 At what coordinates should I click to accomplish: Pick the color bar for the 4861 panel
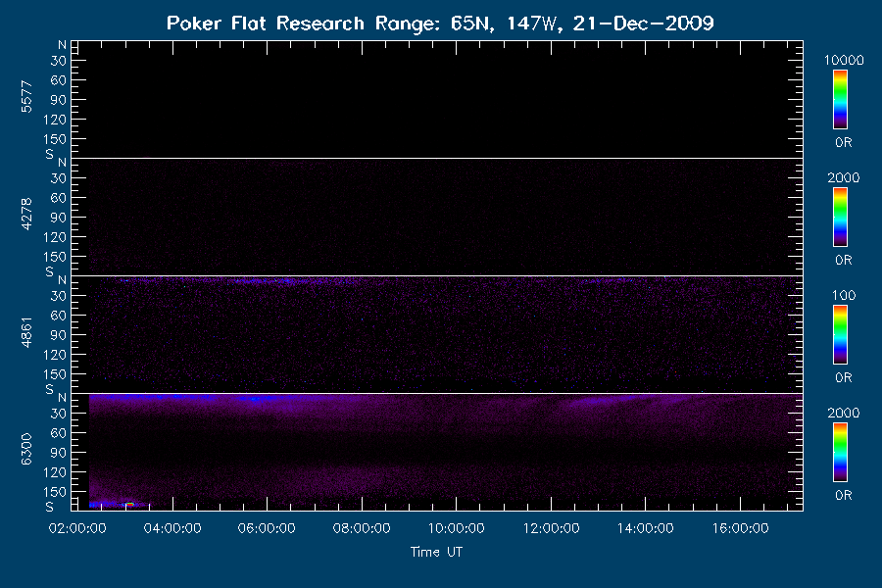pyautogui.click(x=841, y=335)
